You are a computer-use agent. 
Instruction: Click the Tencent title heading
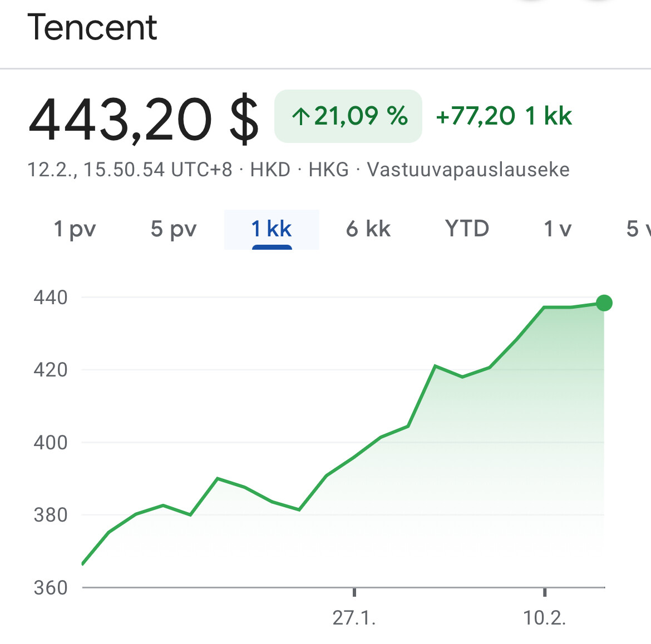pos(92,27)
